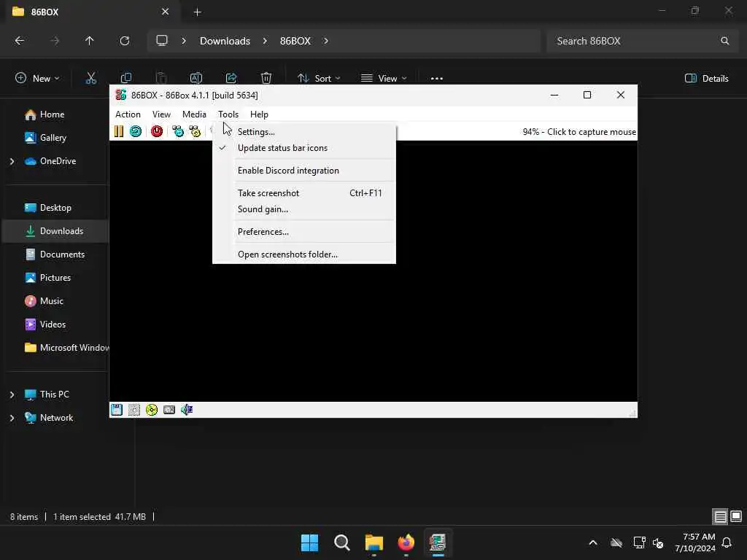
Task: Close the 86BOX Explorer tab
Action: pyautogui.click(x=165, y=12)
